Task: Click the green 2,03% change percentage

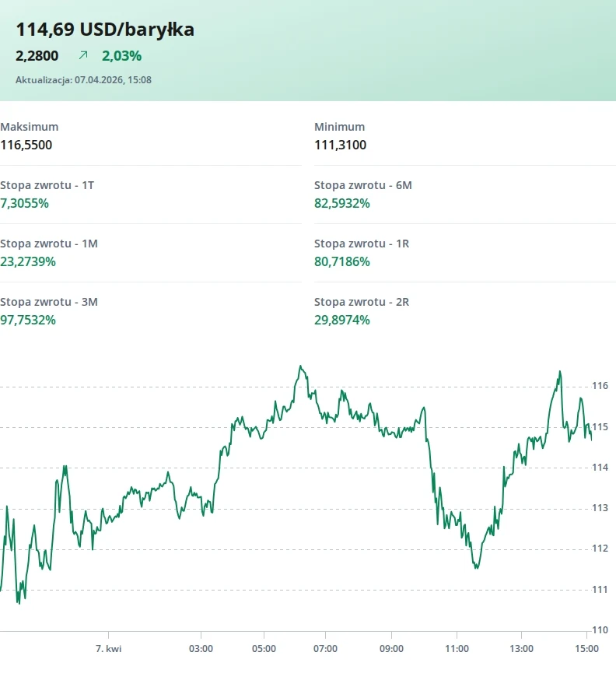Action: pos(121,56)
